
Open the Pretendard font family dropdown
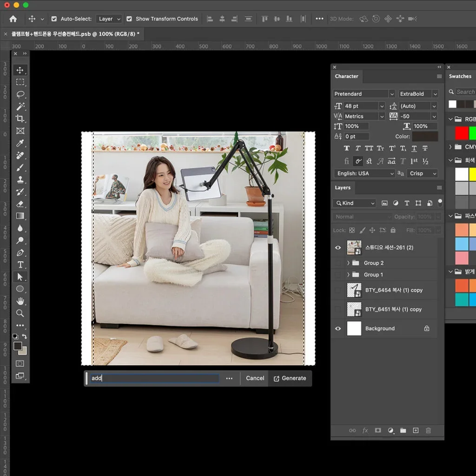(391, 94)
